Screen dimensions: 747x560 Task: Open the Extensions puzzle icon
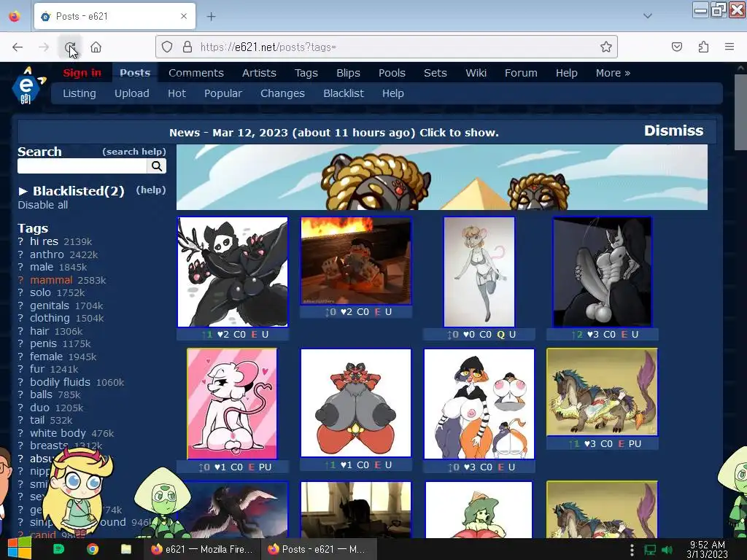tap(704, 47)
